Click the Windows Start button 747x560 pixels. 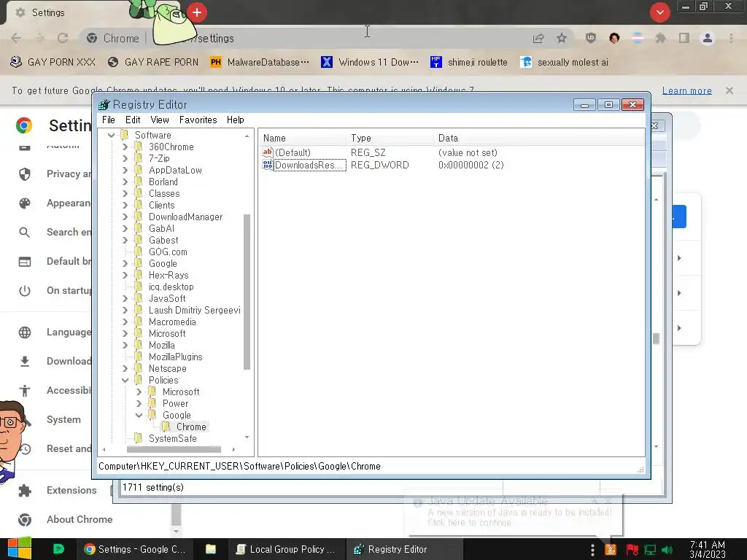pyautogui.click(x=20, y=549)
